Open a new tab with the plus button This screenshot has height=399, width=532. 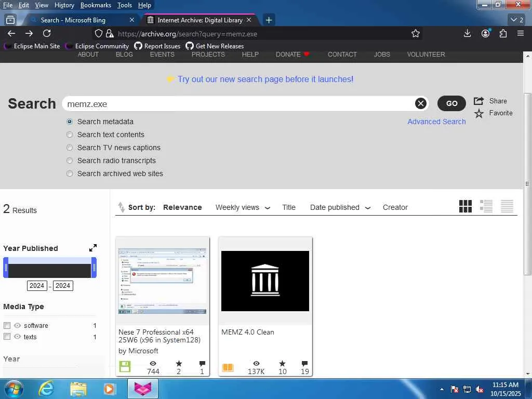click(x=269, y=20)
